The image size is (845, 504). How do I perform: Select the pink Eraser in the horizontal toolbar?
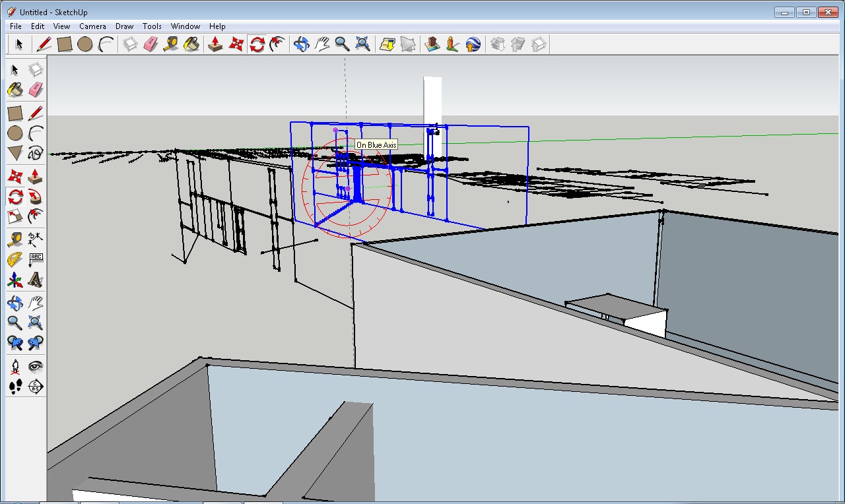[151, 44]
